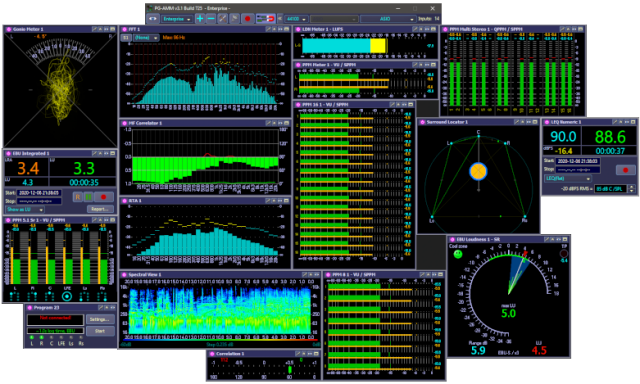Screen dimensions: 640x384
Task: Click the magenta icon of PPM Meter 1
Action: [298, 64]
